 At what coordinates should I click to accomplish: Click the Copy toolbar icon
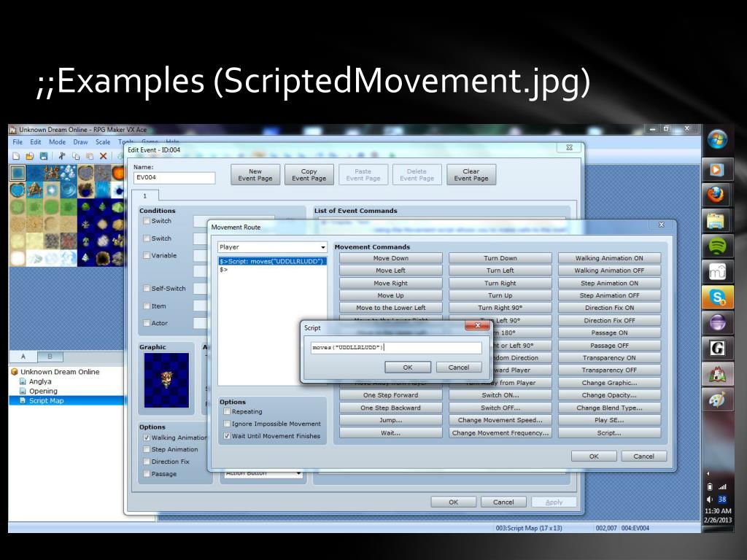coord(76,156)
